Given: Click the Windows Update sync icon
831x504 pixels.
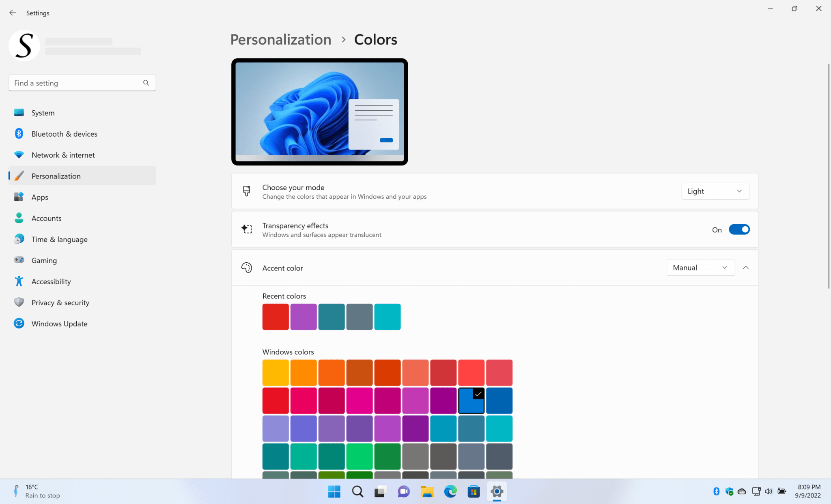Looking at the screenshot, I should tap(19, 323).
